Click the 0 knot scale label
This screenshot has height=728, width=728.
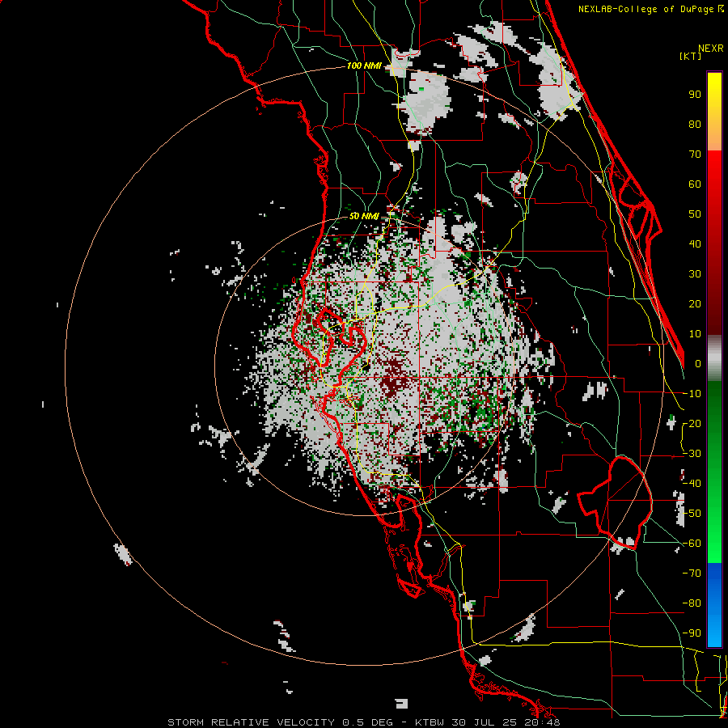[x=698, y=364]
